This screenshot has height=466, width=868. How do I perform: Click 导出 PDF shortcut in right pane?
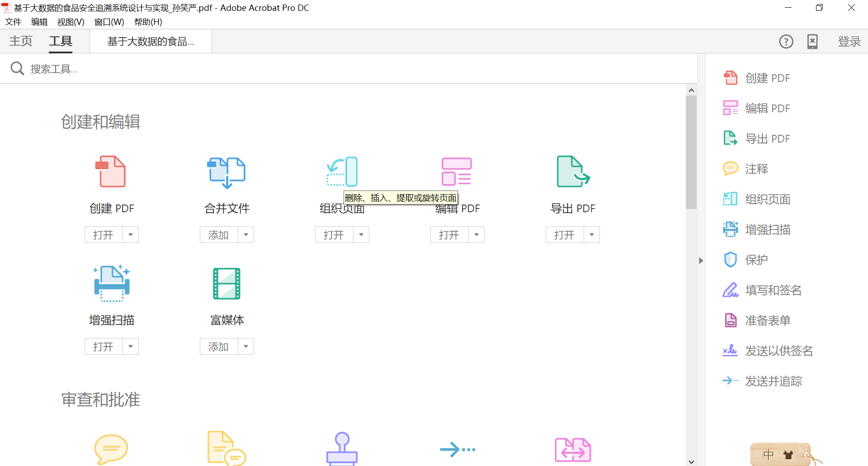[x=756, y=138]
